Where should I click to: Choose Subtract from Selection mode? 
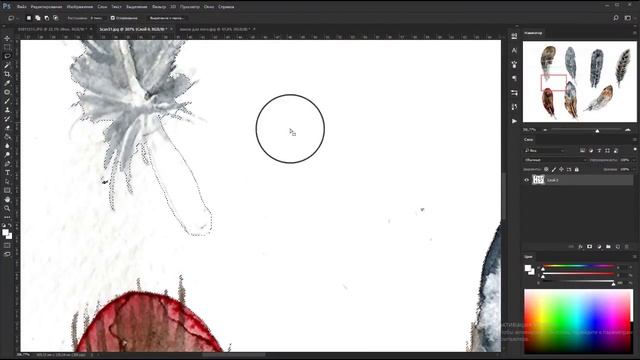(47, 18)
